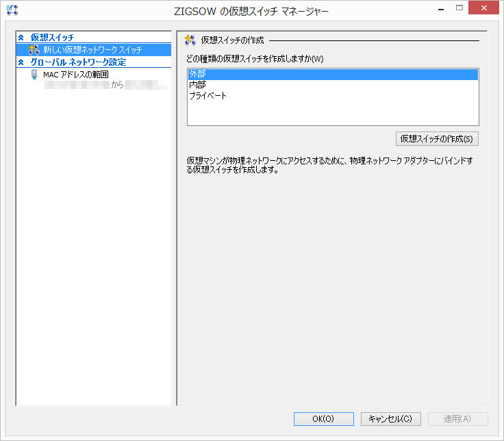
Task: Close the Virtual Switch Manager window
Action: coord(483,8)
